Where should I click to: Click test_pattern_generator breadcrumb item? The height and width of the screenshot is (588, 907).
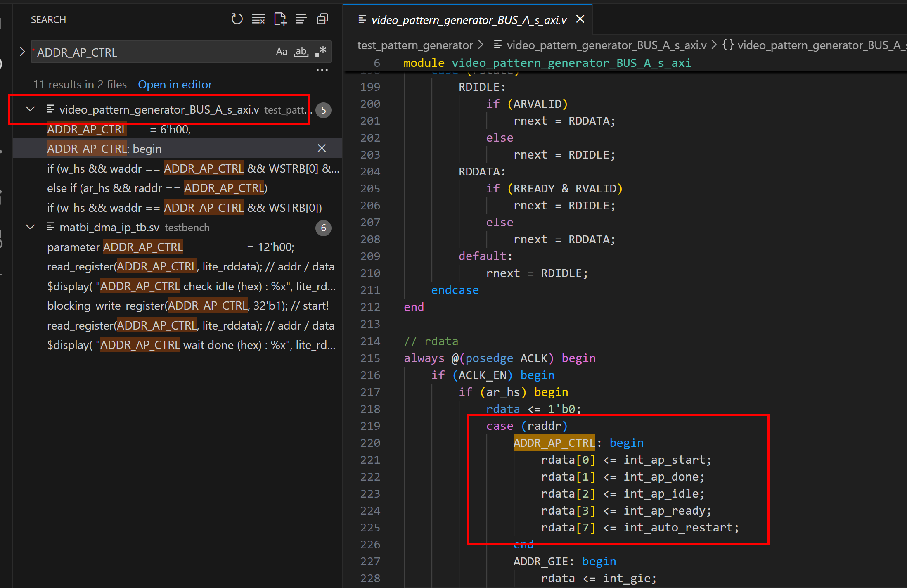click(414, 45)
